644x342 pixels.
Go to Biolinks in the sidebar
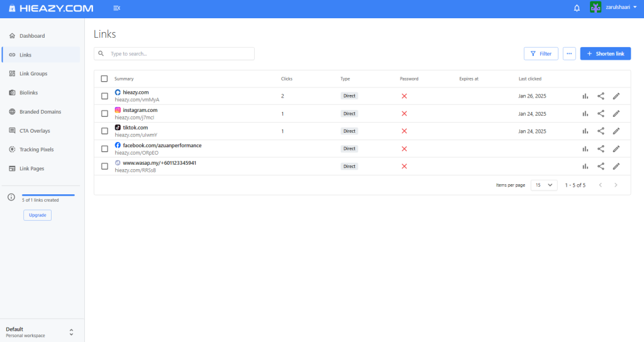[28, 92]
